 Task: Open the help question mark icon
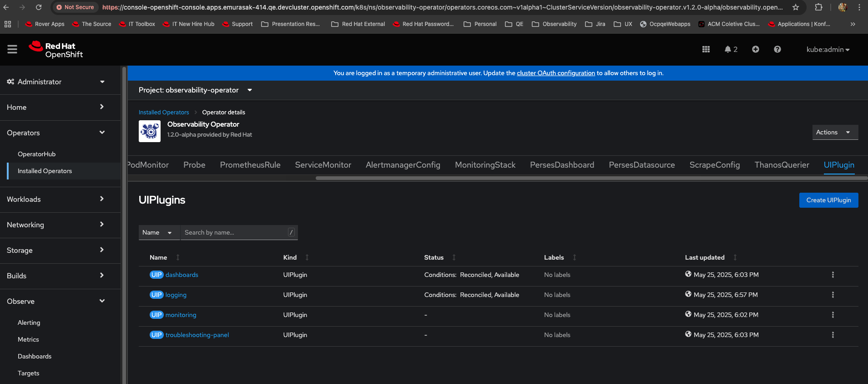[x=777, y=49]
